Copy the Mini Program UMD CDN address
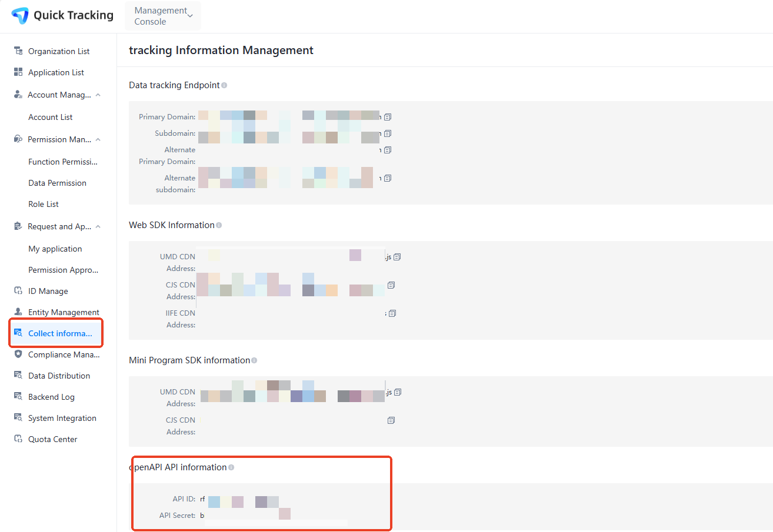The height and width of the screenshot is (532, 773). click(398, 392)
